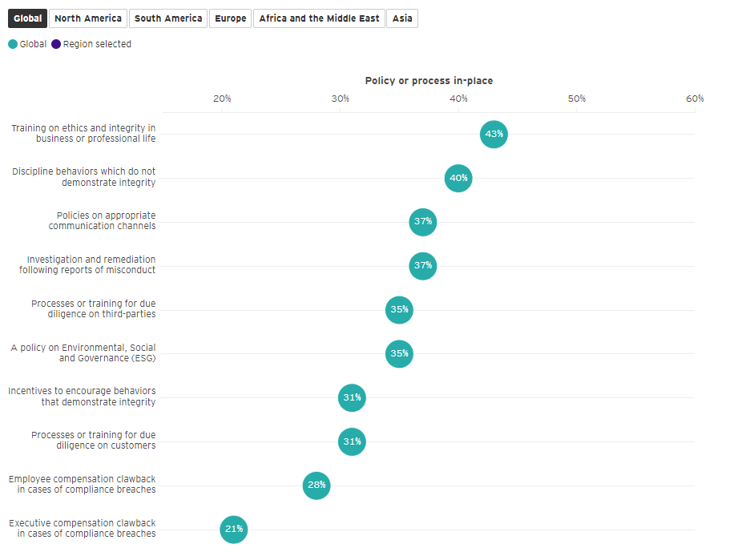The height and width of the screenshot is (560, 746).
Task: Select the Global tab
Action: tap(28, 18)
